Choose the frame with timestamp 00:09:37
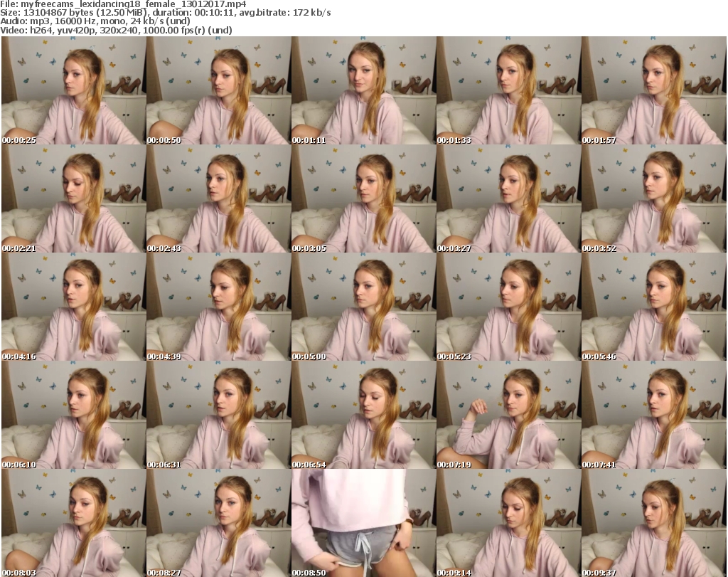 pos(654,523)
